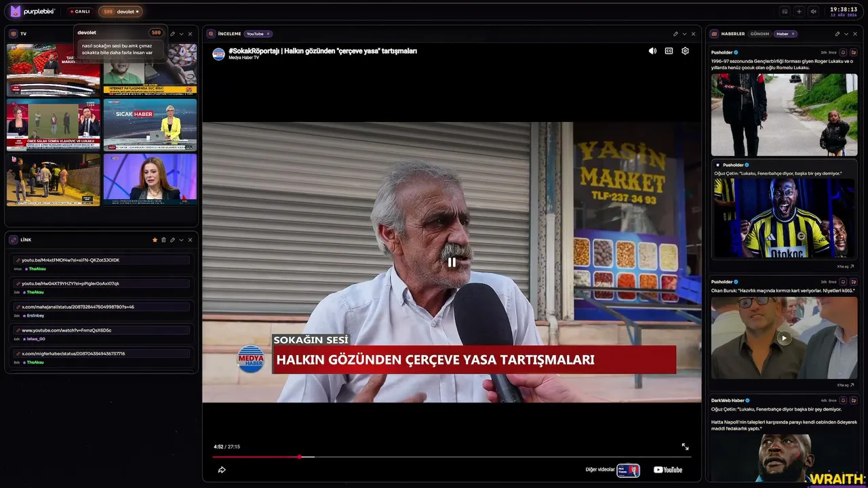Screen dimensions: 868x488
Task: Open the devolet 500 donation pill
Action: coord(121,12)
